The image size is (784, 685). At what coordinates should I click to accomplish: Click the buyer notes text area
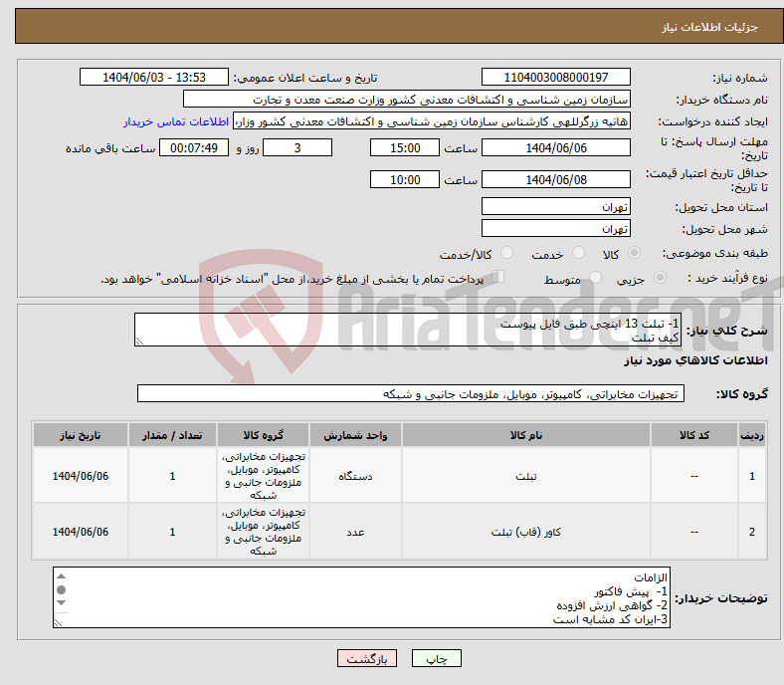click(x=361, y=597)
